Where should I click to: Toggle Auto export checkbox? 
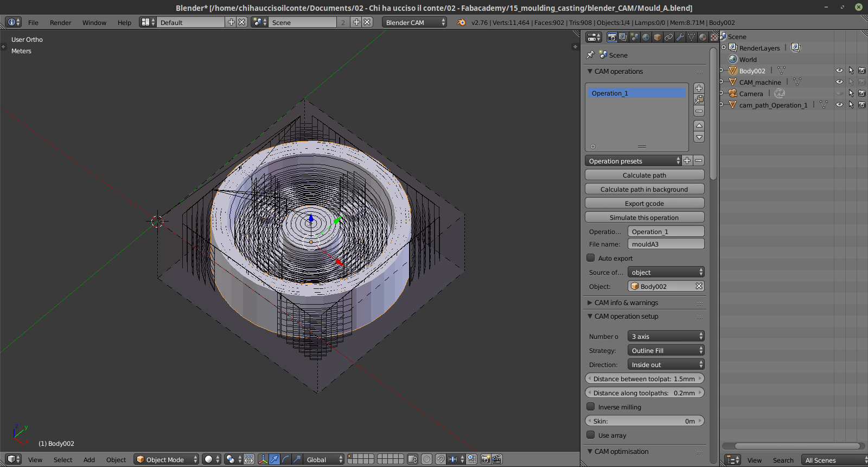click(591, 258)
